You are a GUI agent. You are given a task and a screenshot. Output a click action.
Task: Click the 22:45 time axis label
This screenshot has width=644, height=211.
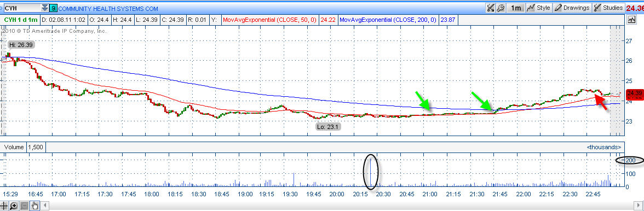[593, 194]
